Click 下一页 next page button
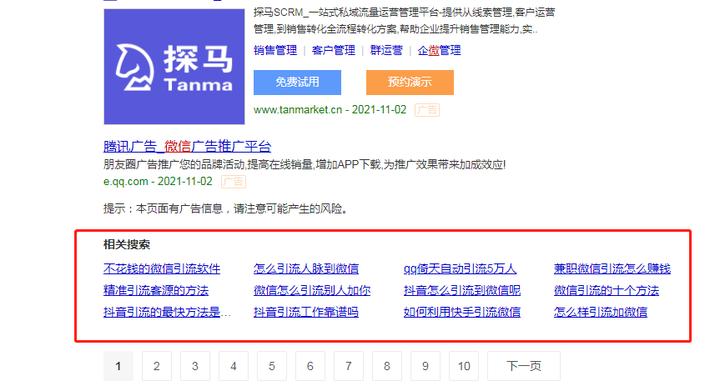Screen dimensions: 720x386 [524, 366]
